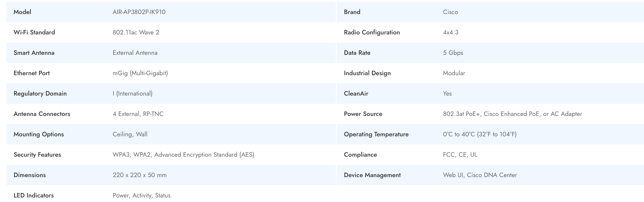
Task: Click the model number AIR-AP3802P-IK910
Action: pyautogui.click(x=139, y=12)
